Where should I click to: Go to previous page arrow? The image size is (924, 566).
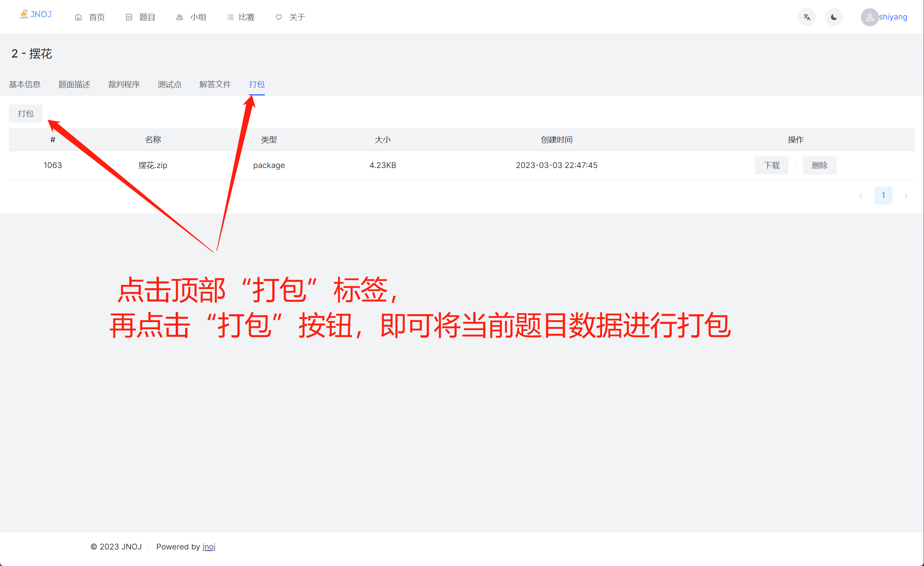(x=861, y=195)
